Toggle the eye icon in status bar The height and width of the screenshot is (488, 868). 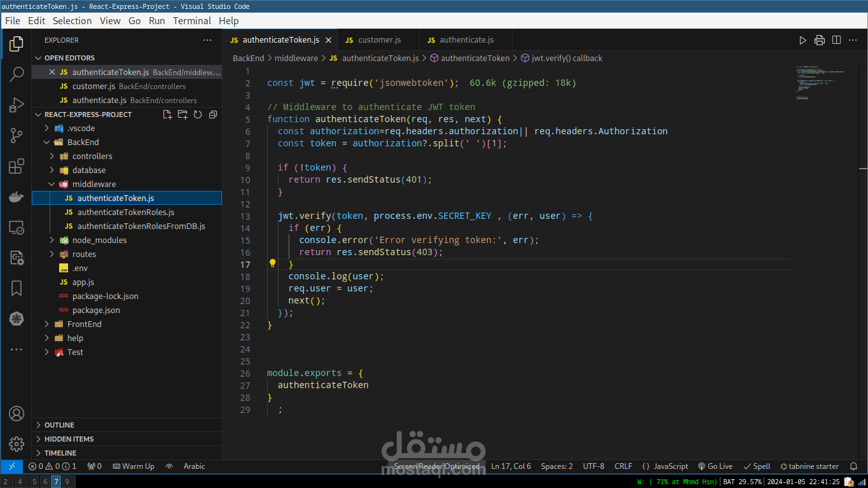coord(169,466)
